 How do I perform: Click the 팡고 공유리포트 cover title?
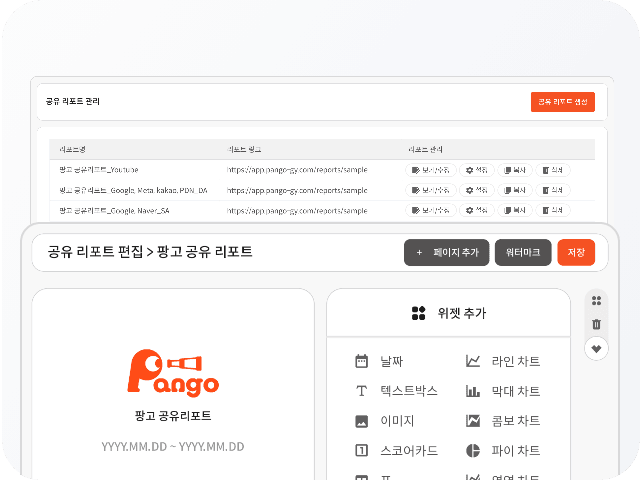tap(173, 416)
